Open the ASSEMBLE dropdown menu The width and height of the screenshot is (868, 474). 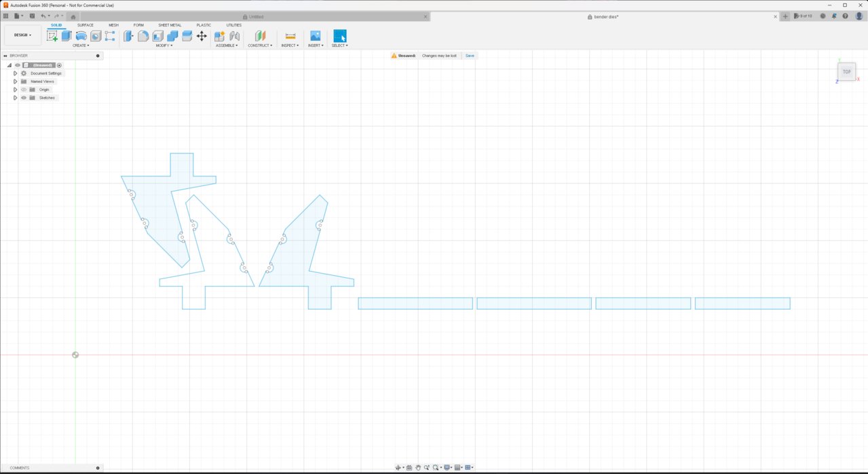[227, 45]
